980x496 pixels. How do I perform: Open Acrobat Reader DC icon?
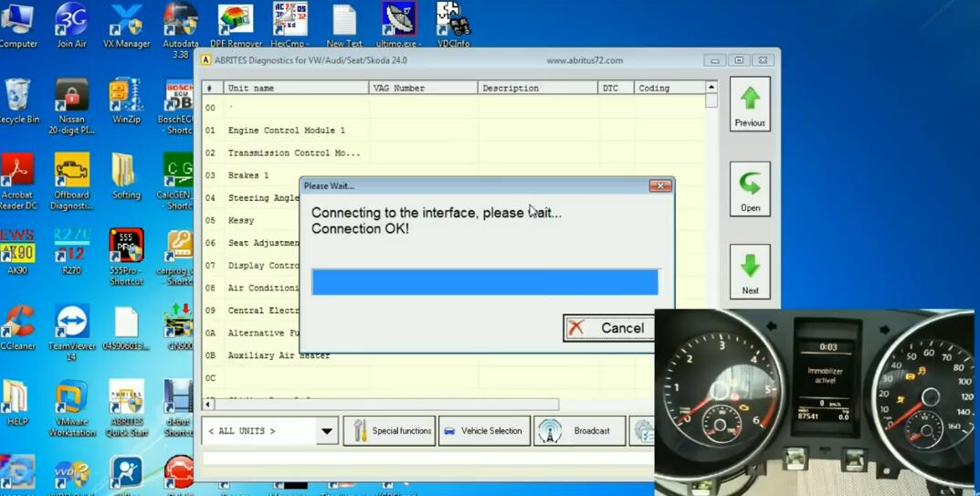point(17,182)
